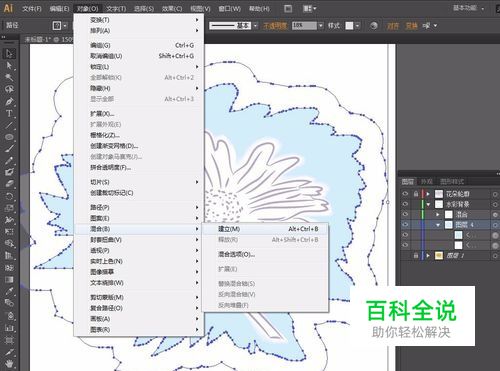The height and width of the screenshot is (371, 500).
Task: Select the Blend tool in toolbox
Action: point(9,303)
